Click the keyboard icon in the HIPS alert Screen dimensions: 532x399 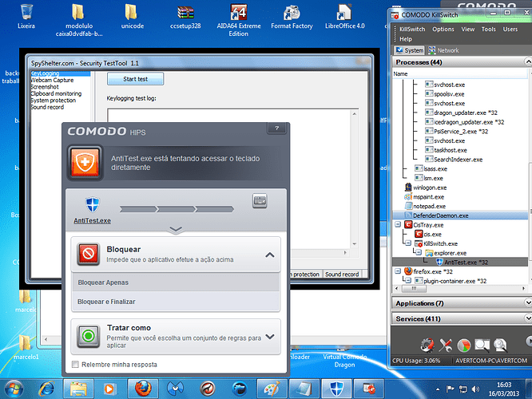[260, 201]
